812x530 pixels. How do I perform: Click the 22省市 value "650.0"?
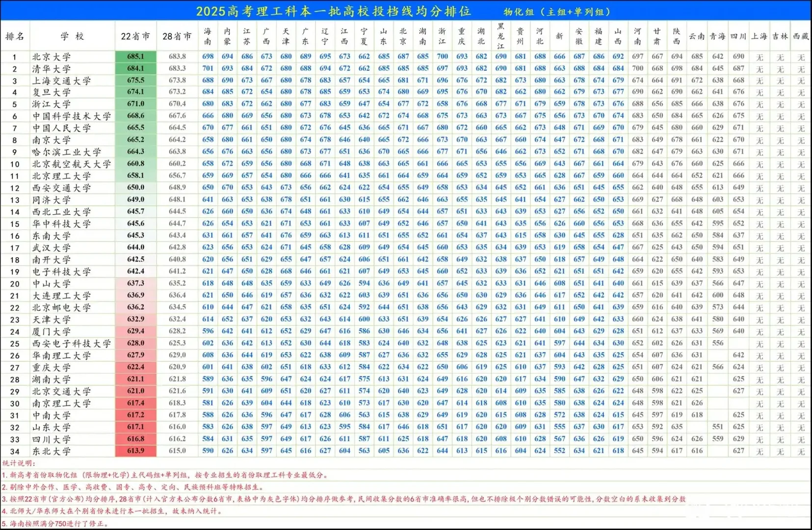(x=136, y=187)
